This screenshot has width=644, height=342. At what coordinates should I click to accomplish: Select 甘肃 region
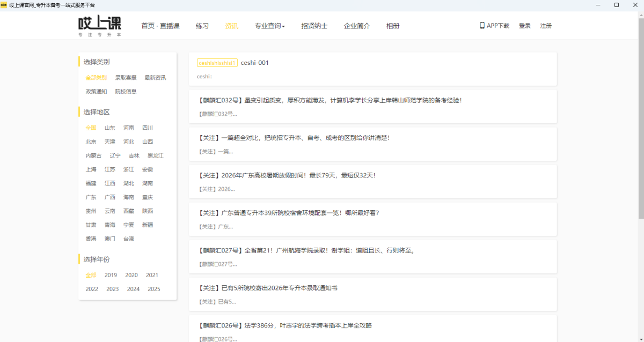click(91, 225)
